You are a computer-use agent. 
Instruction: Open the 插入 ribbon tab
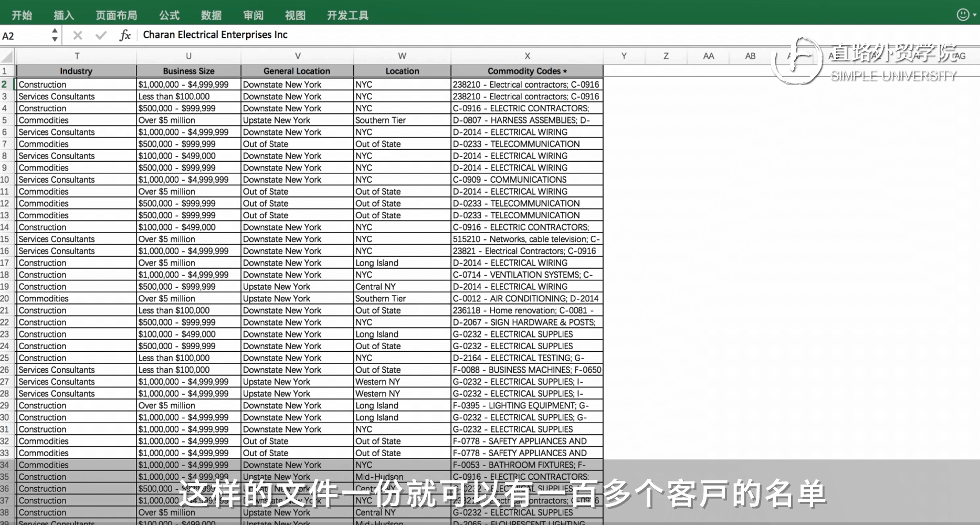coord(64,15)
